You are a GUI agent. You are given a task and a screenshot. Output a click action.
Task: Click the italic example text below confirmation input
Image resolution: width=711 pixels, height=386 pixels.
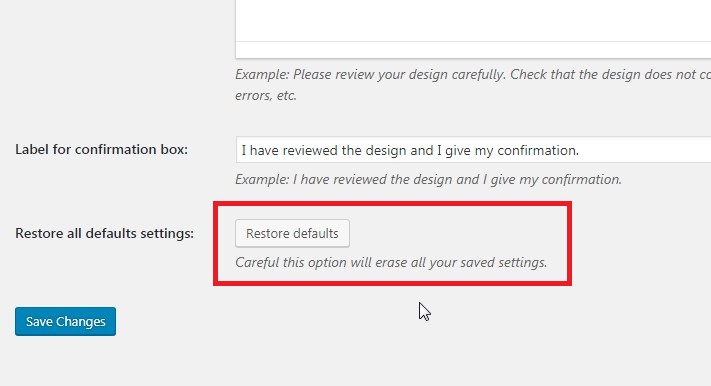(x=428, y=180)
